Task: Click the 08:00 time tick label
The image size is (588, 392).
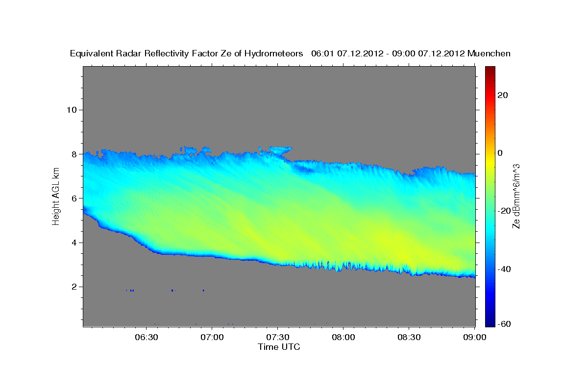Action: click(x=343, y=338)
